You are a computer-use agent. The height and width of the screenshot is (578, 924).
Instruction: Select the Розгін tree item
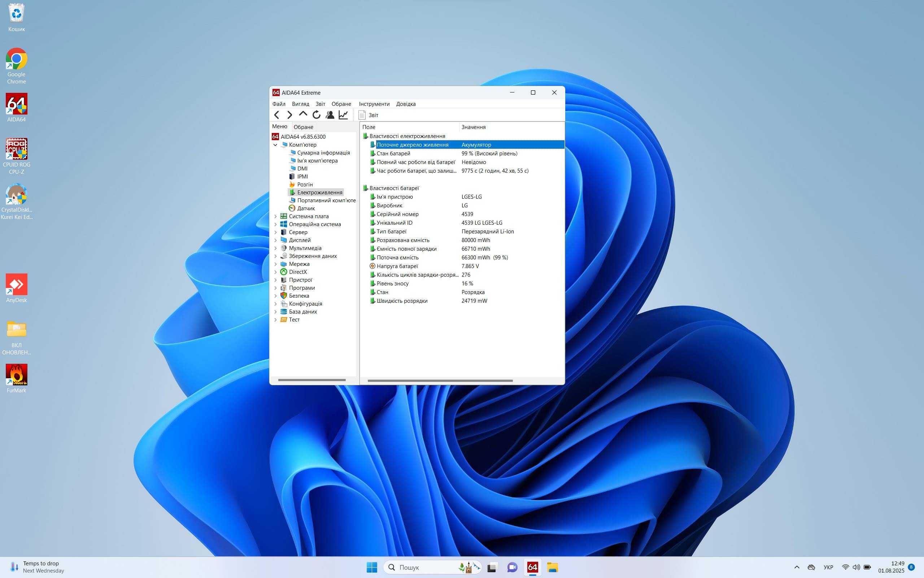(301, 185)
